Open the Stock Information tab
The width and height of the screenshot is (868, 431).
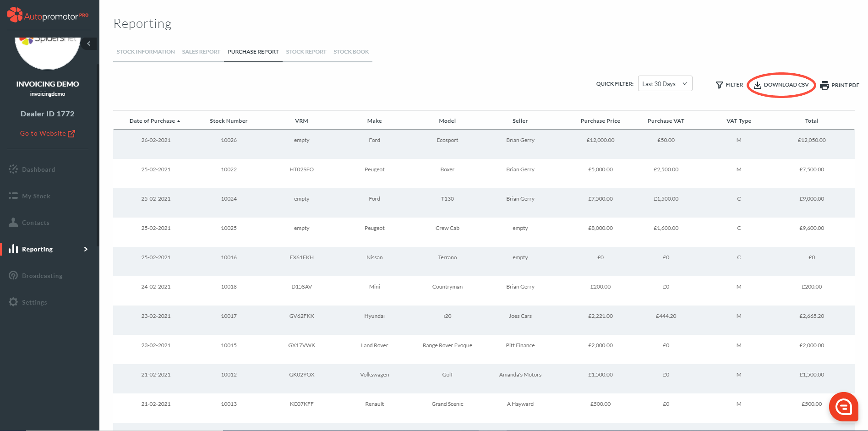coord(146,52)
